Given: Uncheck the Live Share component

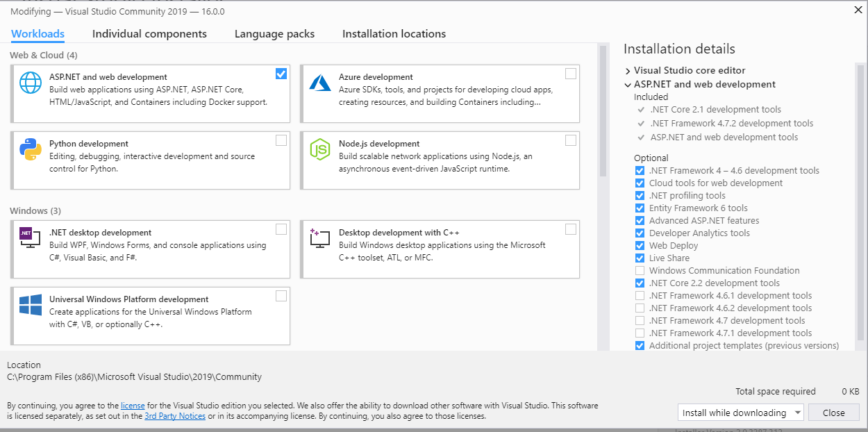Looking at the screenshot, I should pyautogui.click(x=640, y=258).
